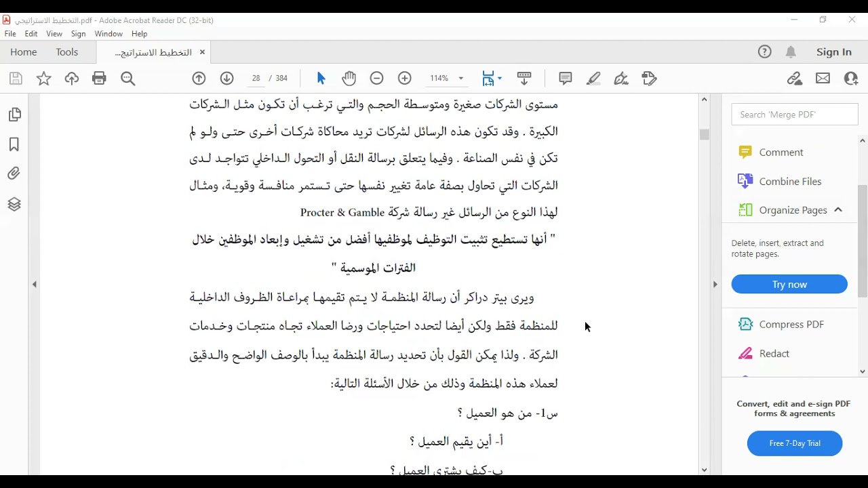
Task: Upload the file to cloud icon
Action: pos(72,79)
